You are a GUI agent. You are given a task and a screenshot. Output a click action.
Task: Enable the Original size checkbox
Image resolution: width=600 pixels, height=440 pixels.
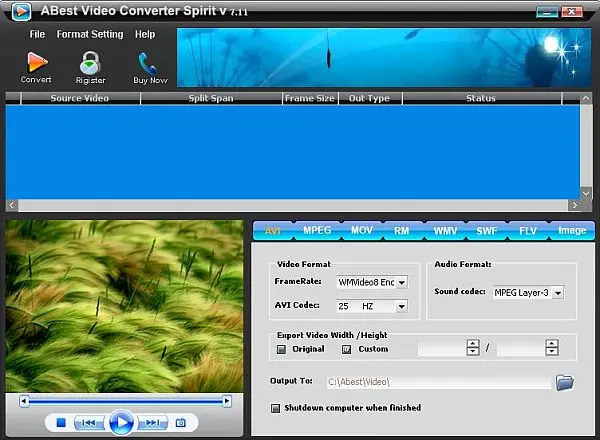pos(281,349)
